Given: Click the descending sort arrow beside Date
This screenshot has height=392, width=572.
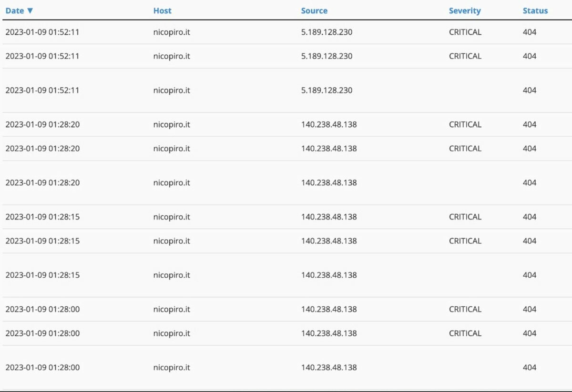Looking at the screenshot, I should point(30,10).
